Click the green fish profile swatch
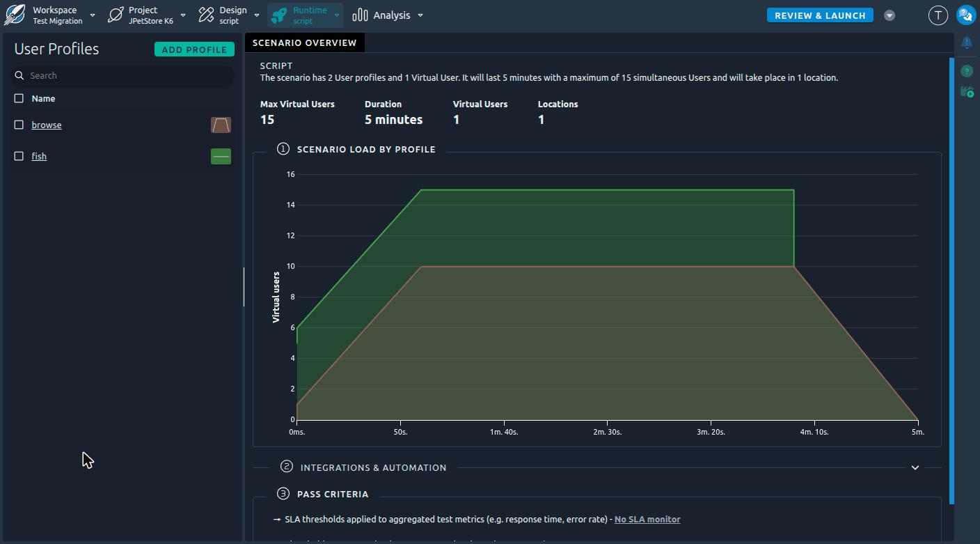The width and height of the screenshot is (980, 544). 221,156
